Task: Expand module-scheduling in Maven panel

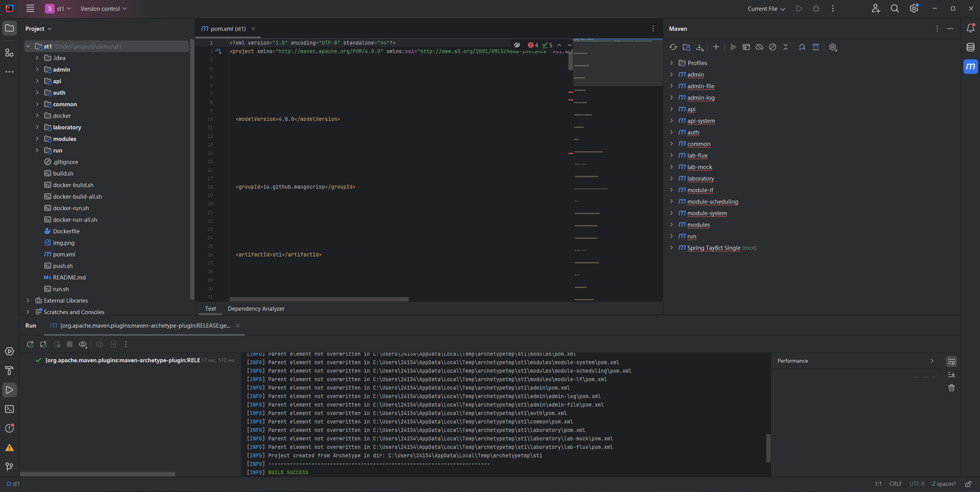Action: click(x=672, y=201)
